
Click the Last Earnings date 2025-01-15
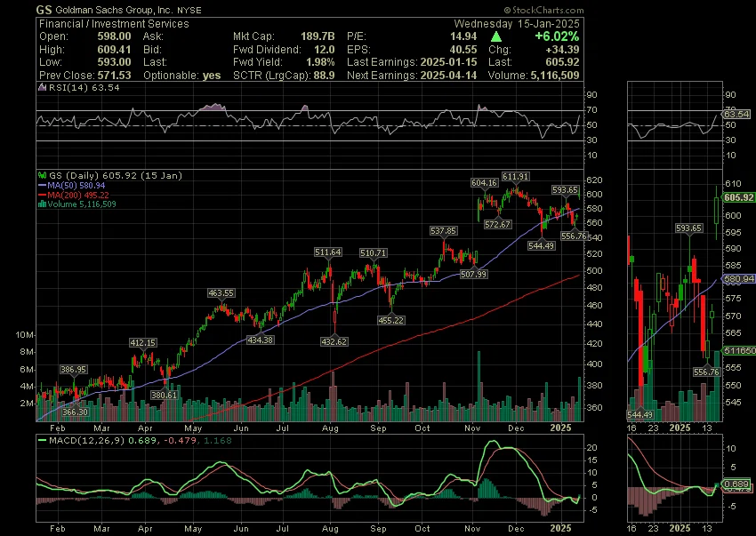pos(448,62)
